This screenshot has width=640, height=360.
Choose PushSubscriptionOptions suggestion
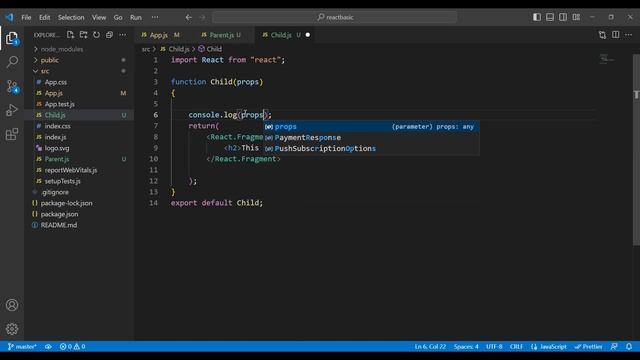click(371, 149)
